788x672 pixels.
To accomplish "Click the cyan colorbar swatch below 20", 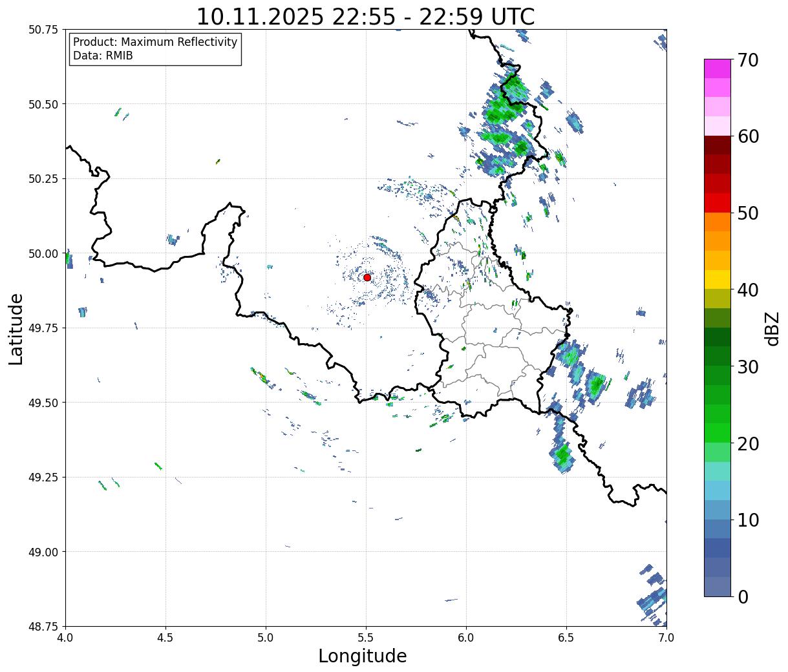I will [x=718, y=471].
